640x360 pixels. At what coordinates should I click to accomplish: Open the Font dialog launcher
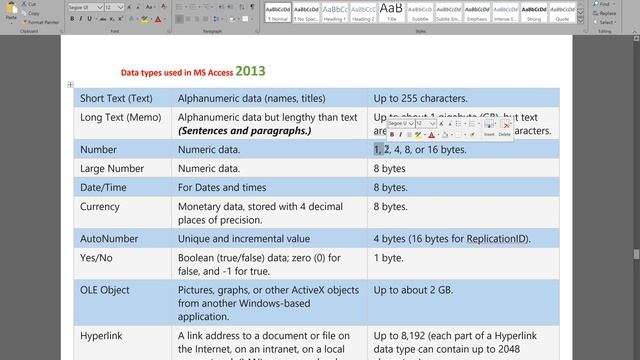(169, 31)
